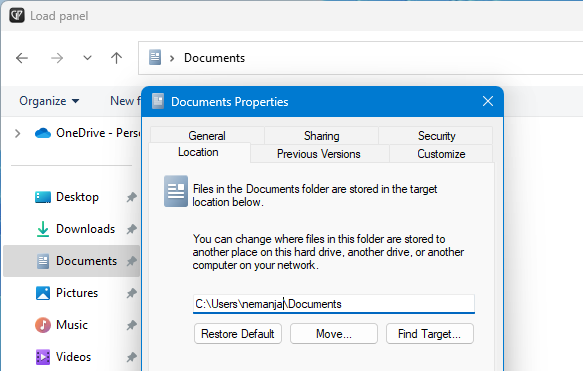The width and height of the screenshot is (583, 371).
Task: Select OneDrive - Personal in the sidebar
Action: click(98, 133)
